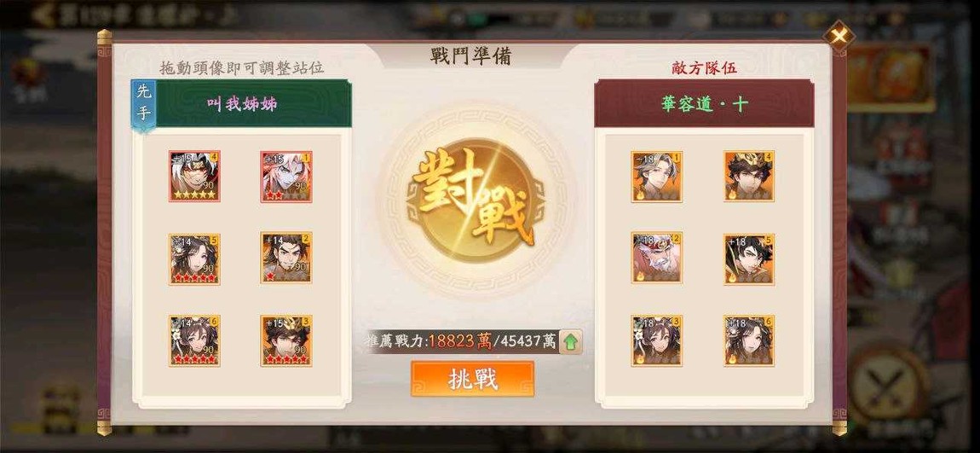View enemy hero in slot 6
Image resolution: width=980 pixels, height=453 pixels.
[x=749, y=340]
